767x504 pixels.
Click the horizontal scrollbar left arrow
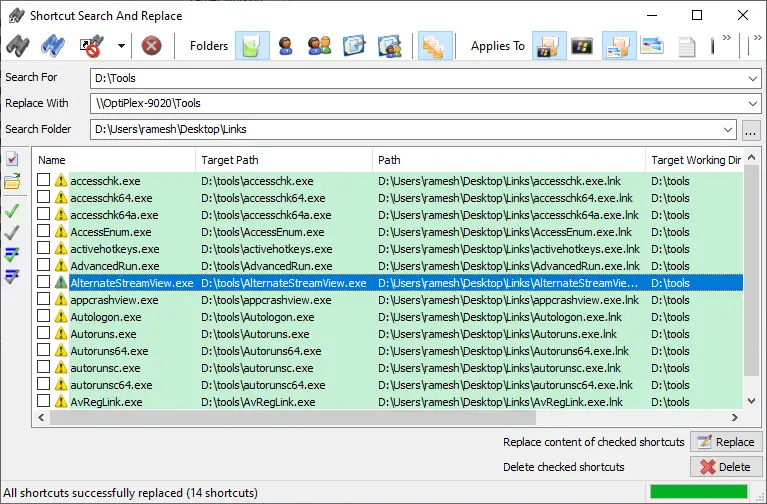coord(41,417)
